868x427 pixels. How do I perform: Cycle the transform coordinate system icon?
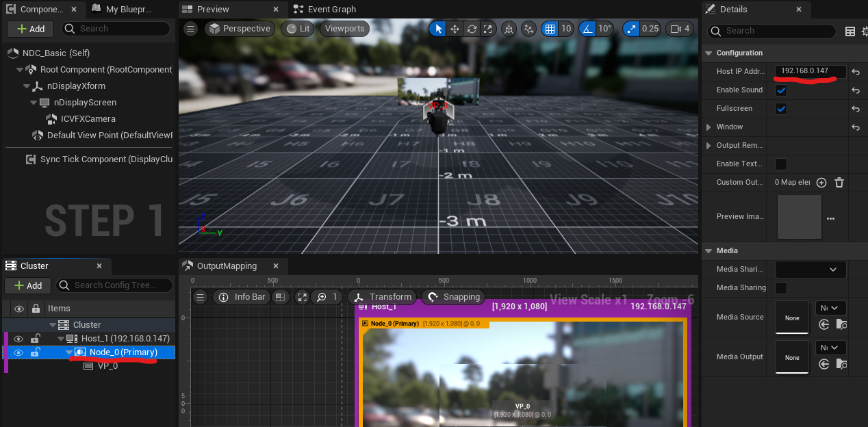click(509, 29)
